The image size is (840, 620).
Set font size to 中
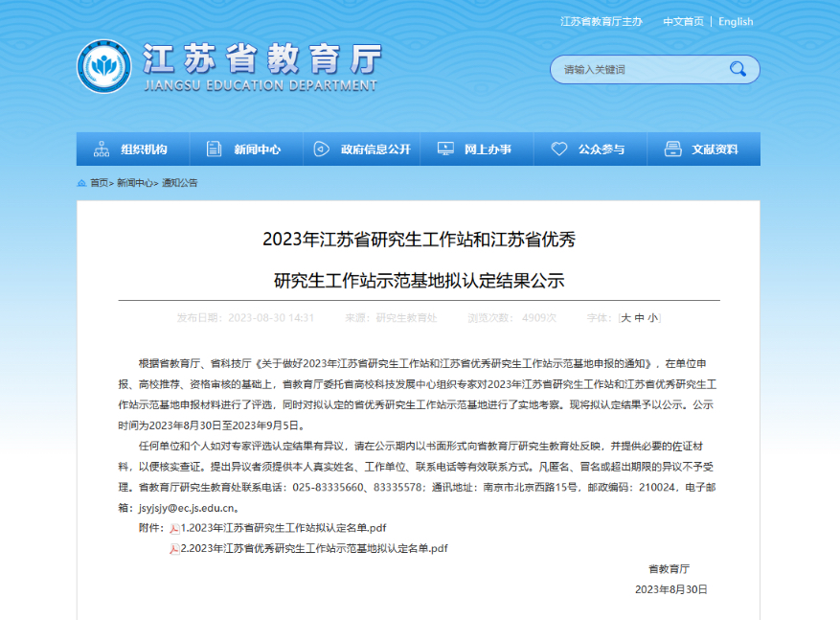(639, 318)
